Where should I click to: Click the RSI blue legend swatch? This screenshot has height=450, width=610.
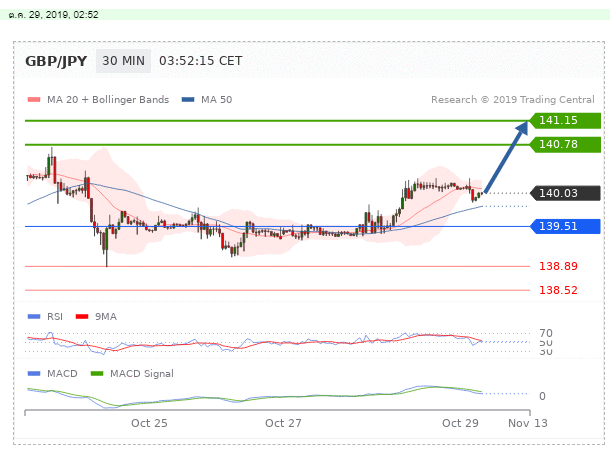34,317
